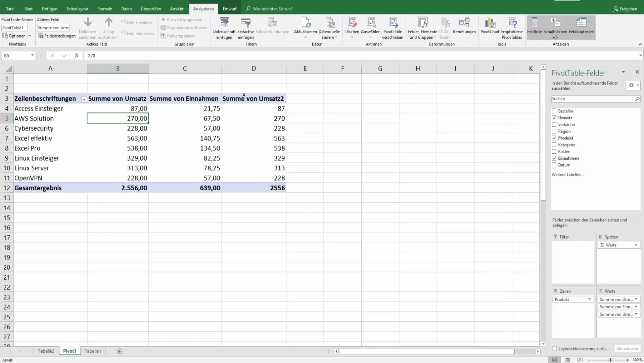This screenshot has width=644, height=363.
Task: Open the Einfügen ribbon tab
Action: [49, 9]
